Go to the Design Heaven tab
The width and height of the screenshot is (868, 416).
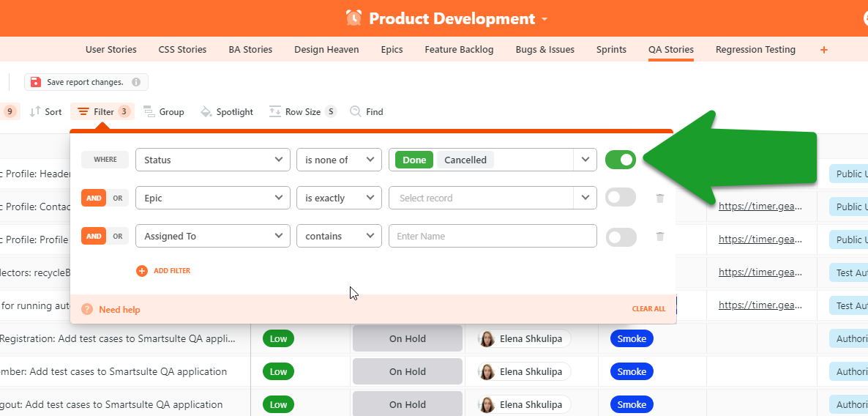pyautogui.click(x=326, y=49)
